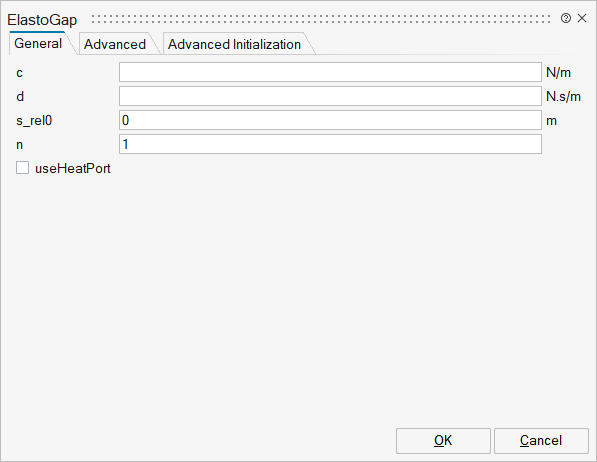Click the N.s/m unit label
Viewport: 597px width, 462px height.
click(x=563, y=96)
